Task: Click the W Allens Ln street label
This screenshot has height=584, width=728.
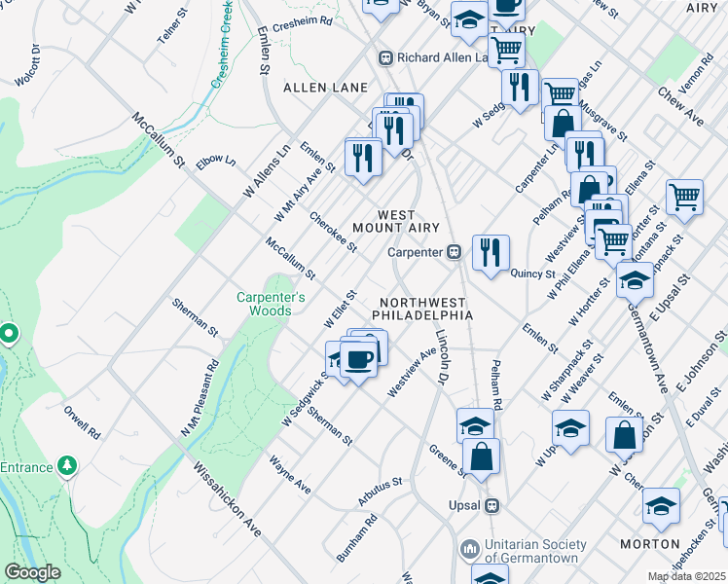Action: point(267,171)
